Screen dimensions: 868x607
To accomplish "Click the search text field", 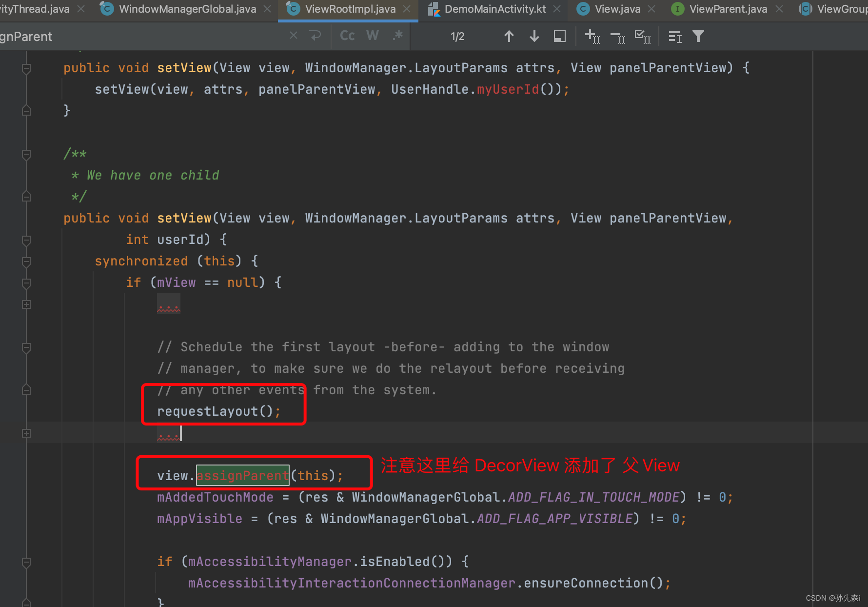I will pyautogui.click(x=141, y=36).
